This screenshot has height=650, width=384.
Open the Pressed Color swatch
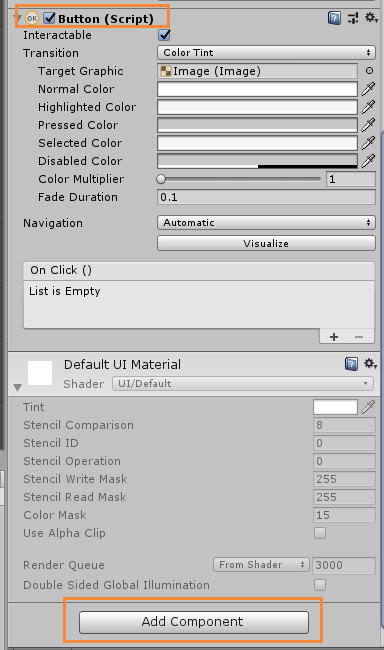(257, 125)
